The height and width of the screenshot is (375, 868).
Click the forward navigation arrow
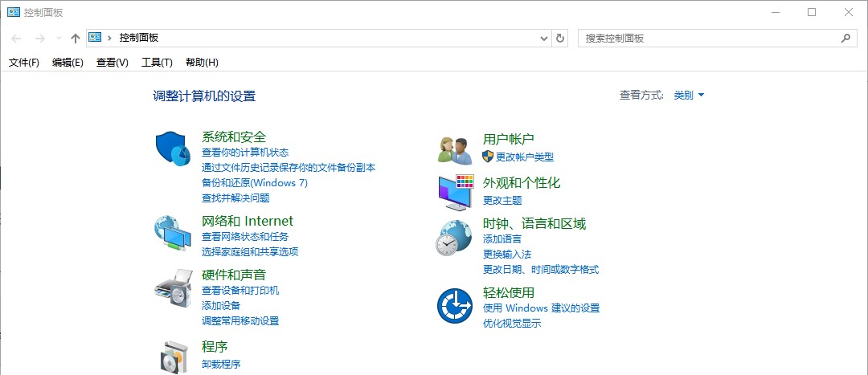click(x=39, y=39)
